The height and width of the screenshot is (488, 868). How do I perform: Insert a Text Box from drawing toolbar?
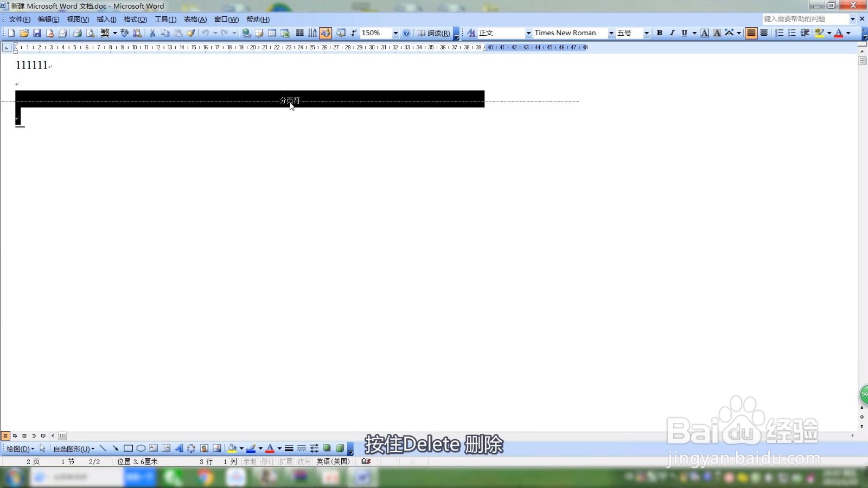tap(154, 448)
